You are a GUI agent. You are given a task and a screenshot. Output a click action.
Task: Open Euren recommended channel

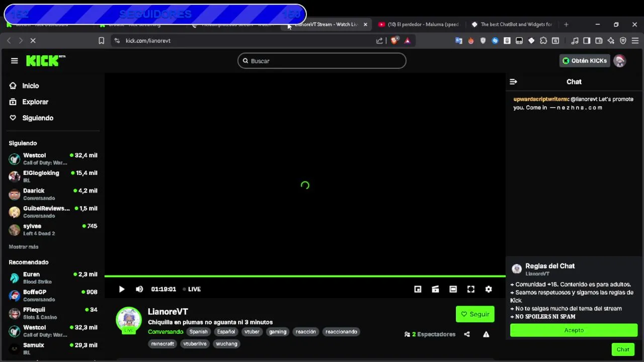(53, 278)
